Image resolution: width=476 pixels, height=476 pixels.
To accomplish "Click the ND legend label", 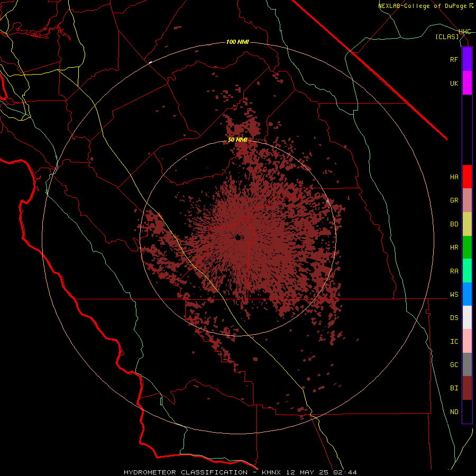I will pos(454,412).
